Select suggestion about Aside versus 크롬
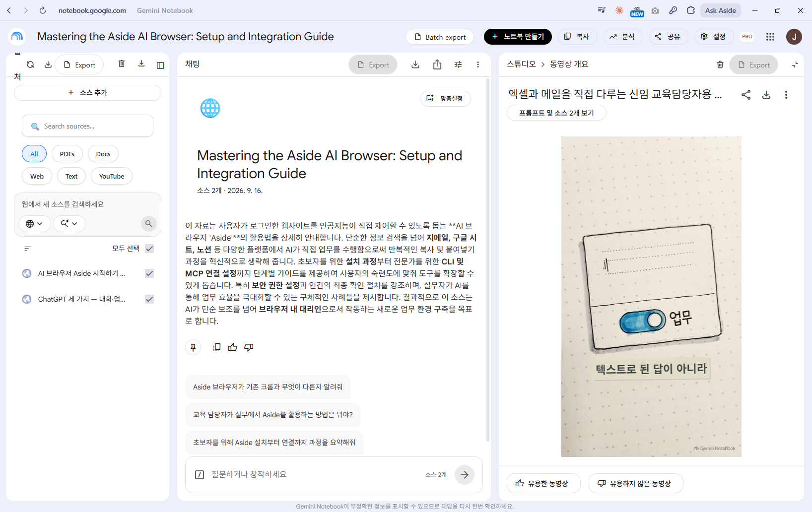 tap(268, 387)
